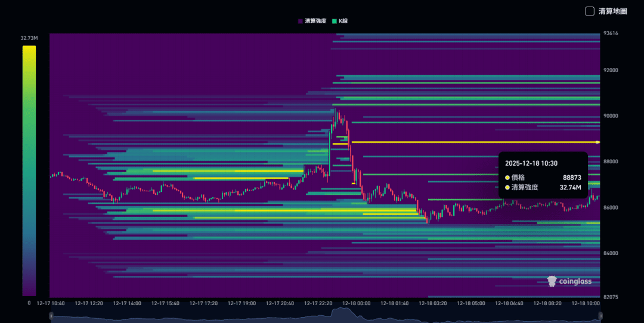Click the 12-17 12:20 time label
The width and height of the screenshot is (644, 323).
click(89, 303)
